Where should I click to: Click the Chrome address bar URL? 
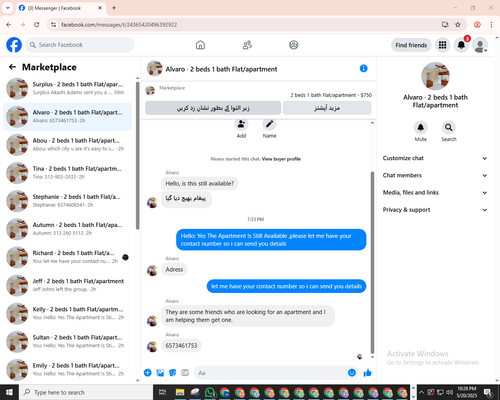[x=119, y=25]
